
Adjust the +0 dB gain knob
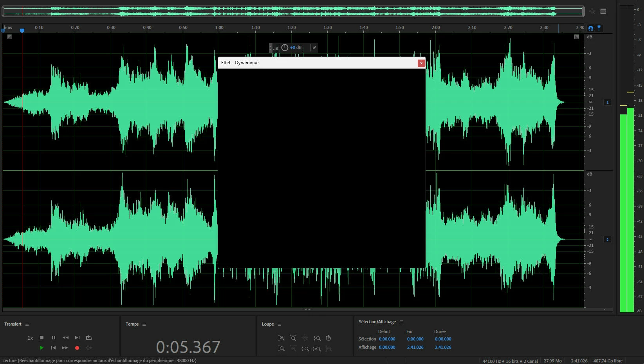(x=285, y=47)
